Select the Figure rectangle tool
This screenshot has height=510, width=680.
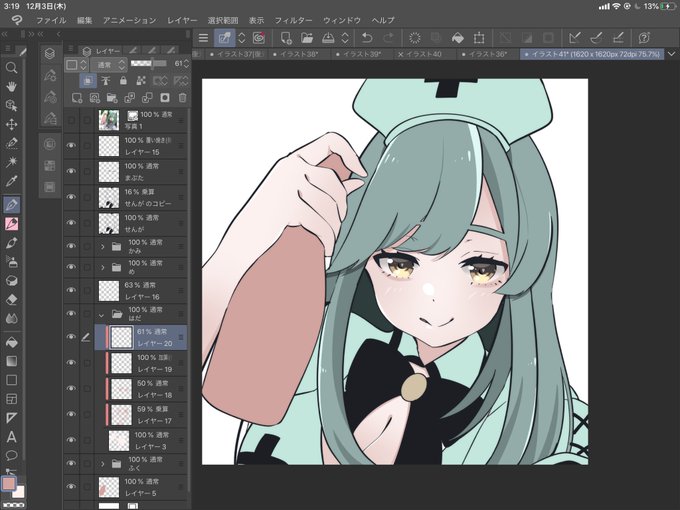(11, 380)
